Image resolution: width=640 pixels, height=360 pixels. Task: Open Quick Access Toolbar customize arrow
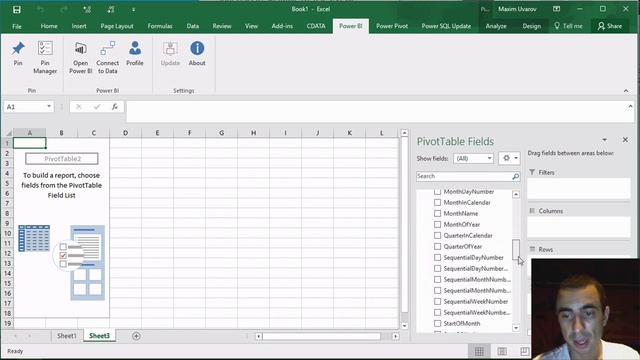point(133,9)
